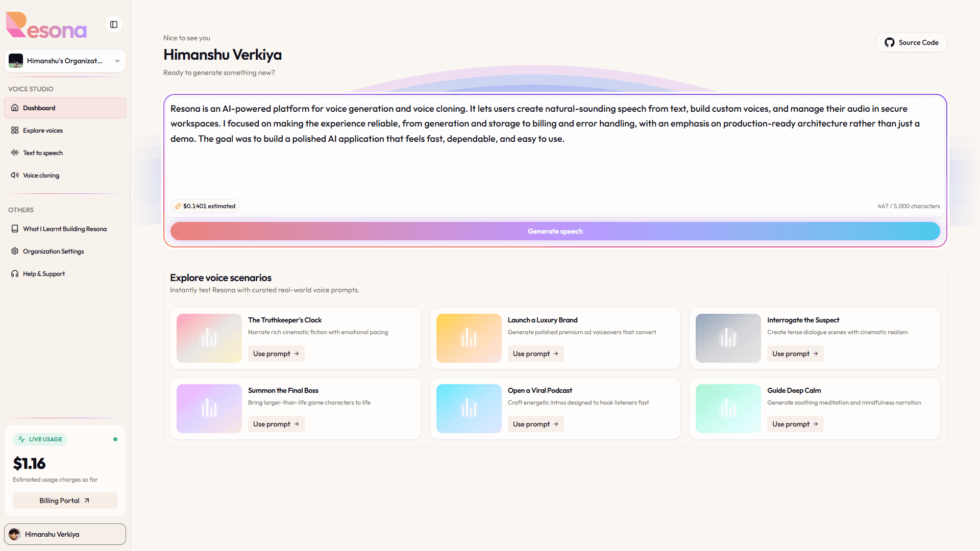Click The Truthkeeper's Clock title
The image size is (980, 551).
pos(285,320)
